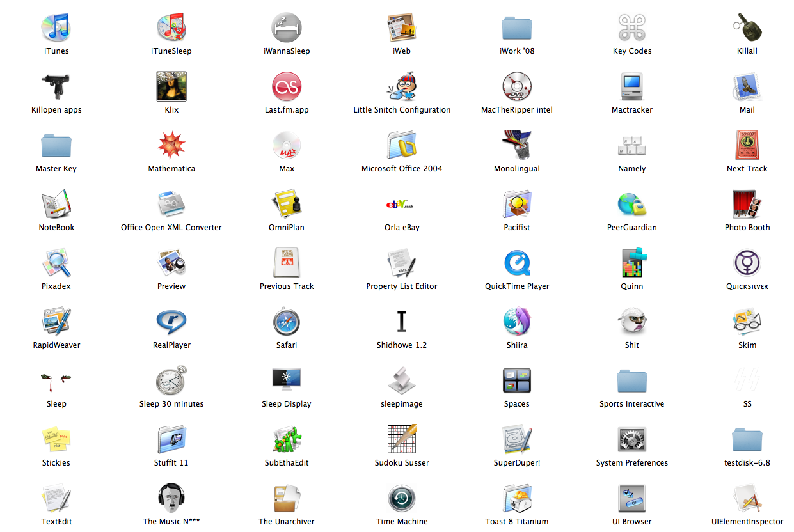This screenshot has width=794, height=532.
Task: Click the PeerGuardian globe icon
Action: pyautogui.click(x=632, y=203)
